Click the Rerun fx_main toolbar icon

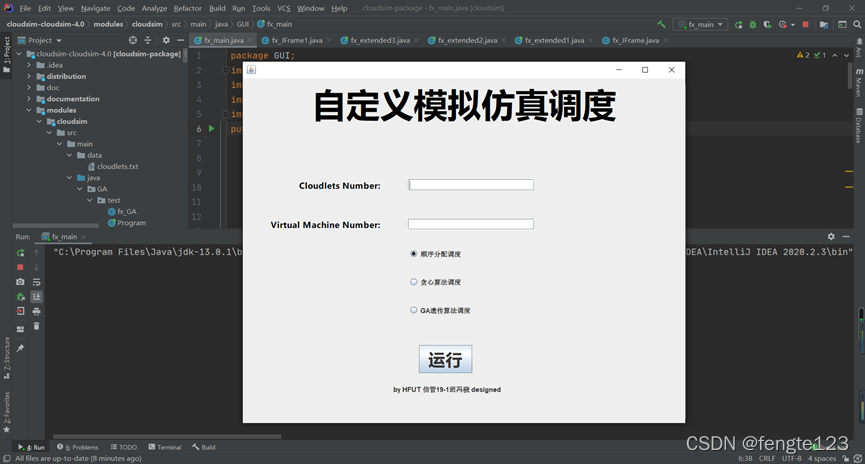click(738, 24)
